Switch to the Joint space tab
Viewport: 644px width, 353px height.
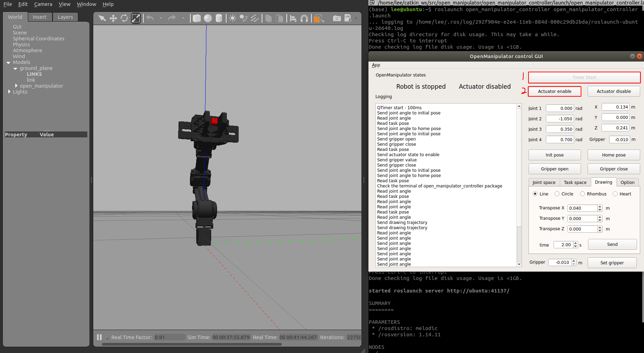coord(544,182)
